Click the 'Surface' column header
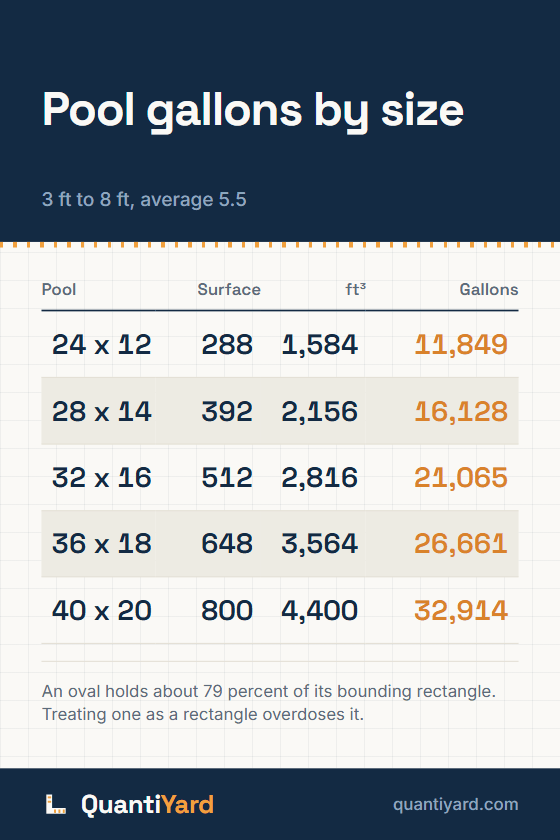This screenshot has width=560, height=840. pyautogui.click(x=229, y=289)
